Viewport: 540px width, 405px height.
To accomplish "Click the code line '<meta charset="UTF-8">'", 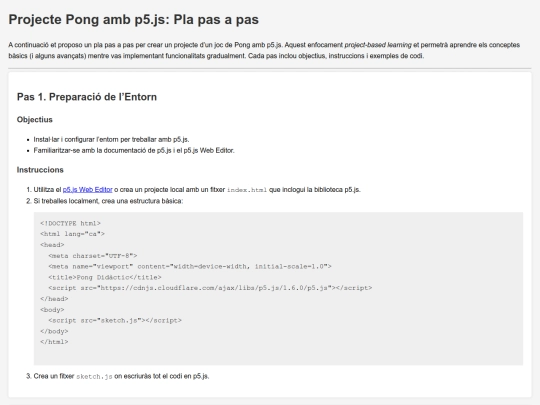I will (93, 256).
